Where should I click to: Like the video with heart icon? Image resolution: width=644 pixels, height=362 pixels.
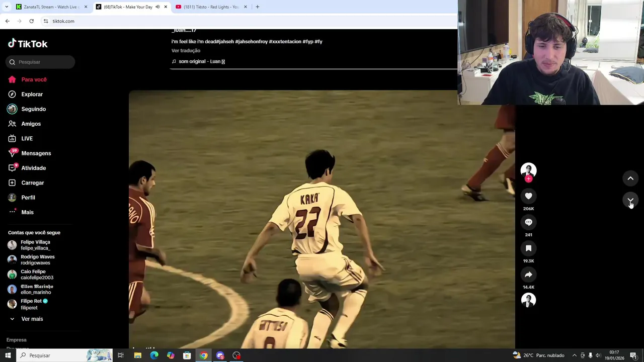pos(528,196)
